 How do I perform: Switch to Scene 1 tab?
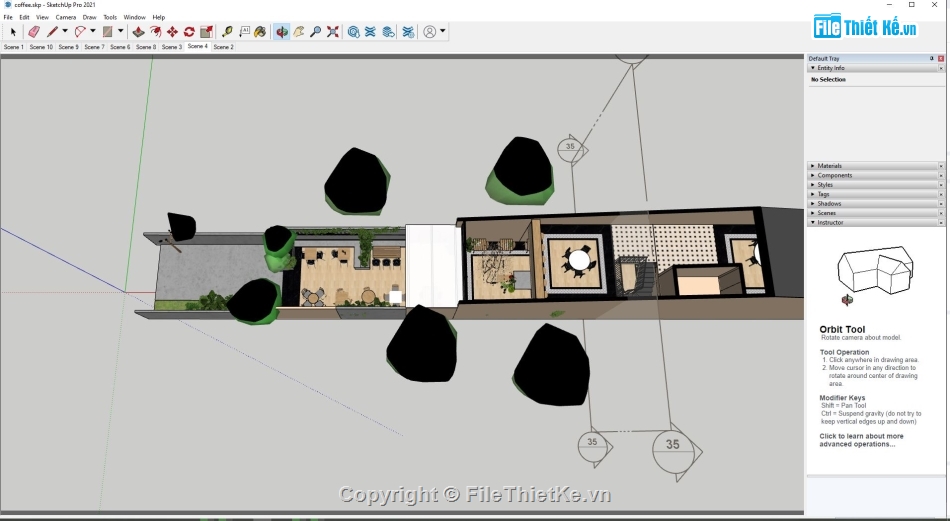(13, 47)
